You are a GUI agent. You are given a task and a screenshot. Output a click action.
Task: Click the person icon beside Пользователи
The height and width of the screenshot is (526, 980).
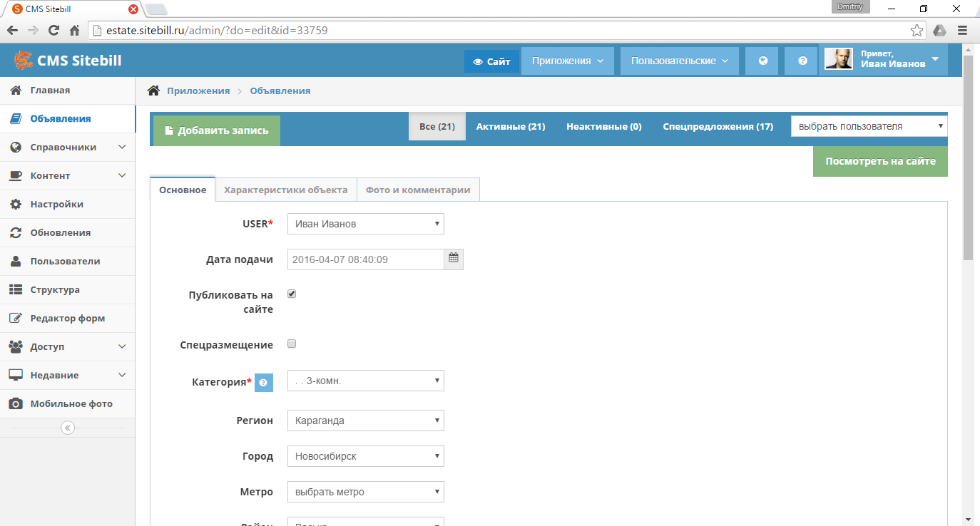[16, 262]
